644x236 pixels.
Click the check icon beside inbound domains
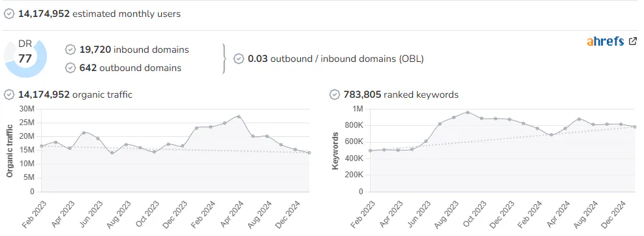[x=70, y=50]
